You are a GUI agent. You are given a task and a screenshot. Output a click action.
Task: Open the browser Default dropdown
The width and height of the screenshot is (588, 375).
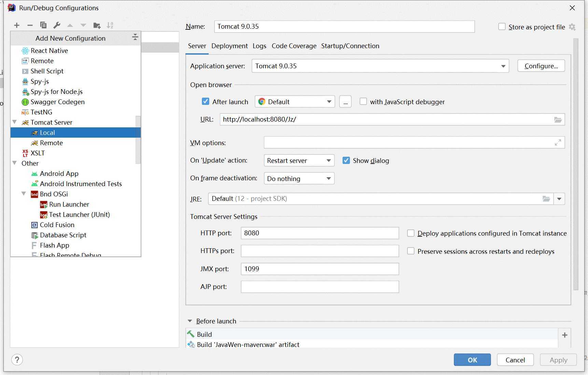(295, 102)
